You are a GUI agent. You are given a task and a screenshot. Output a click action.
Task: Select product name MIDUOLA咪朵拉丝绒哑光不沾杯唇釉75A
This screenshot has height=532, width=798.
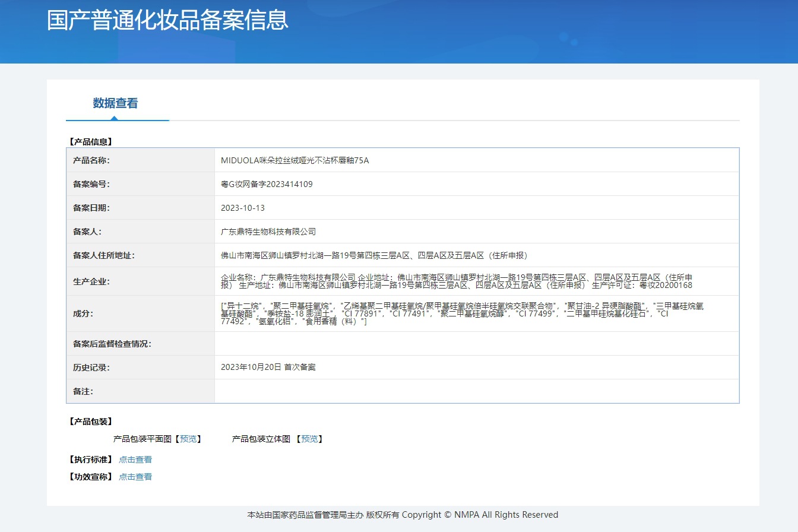click(x=294, y=160)
